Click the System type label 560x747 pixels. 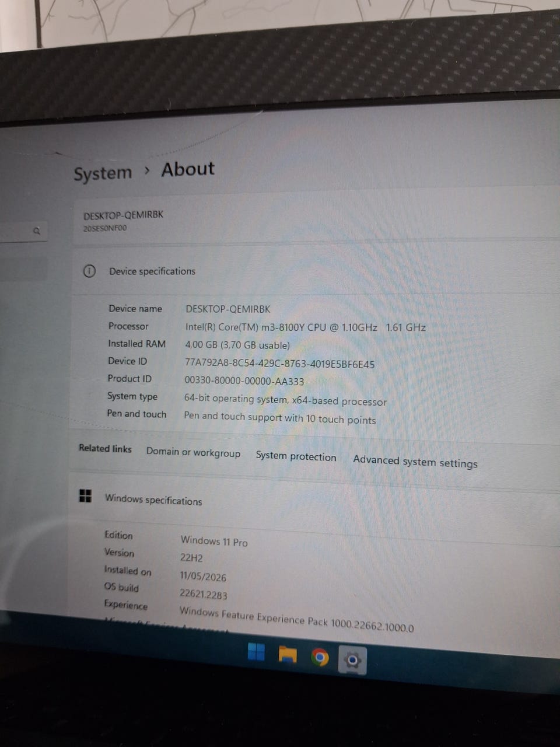(x=132, y=396)
